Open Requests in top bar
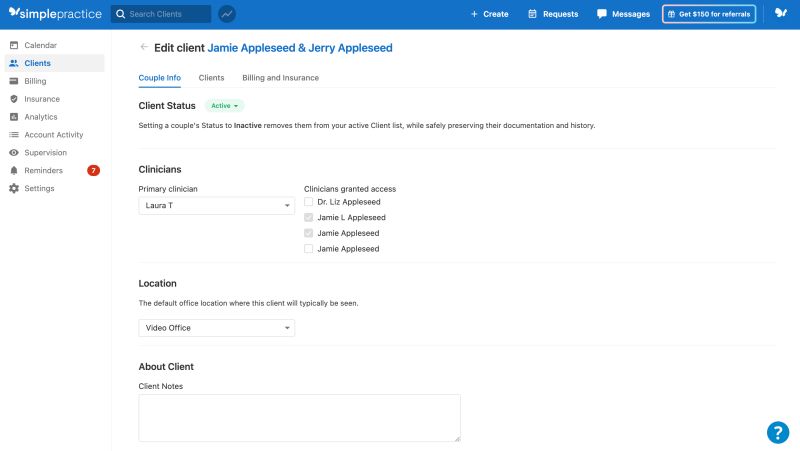Screen dimensions: 800x451 pyautogui.click(x=553, y=14)
